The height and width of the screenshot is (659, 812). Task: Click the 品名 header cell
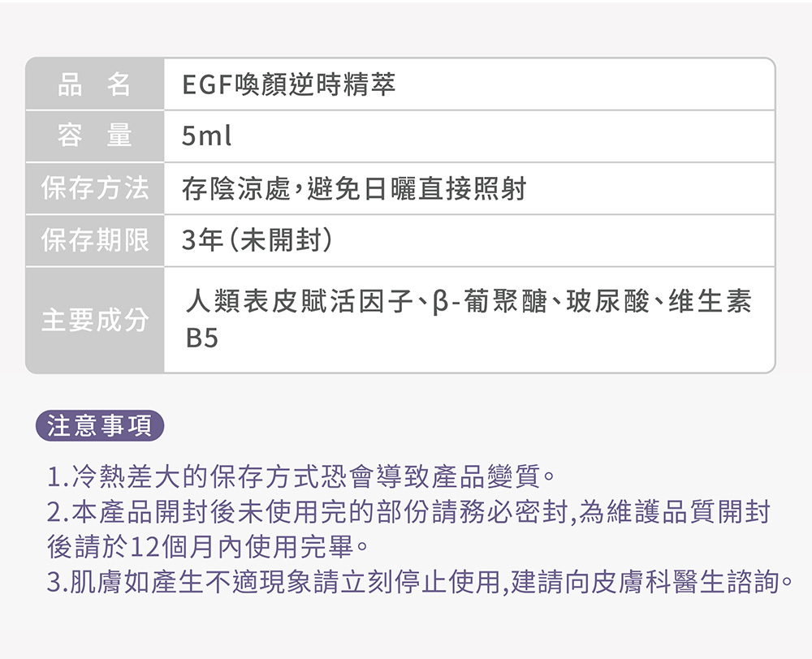point(94,84)
